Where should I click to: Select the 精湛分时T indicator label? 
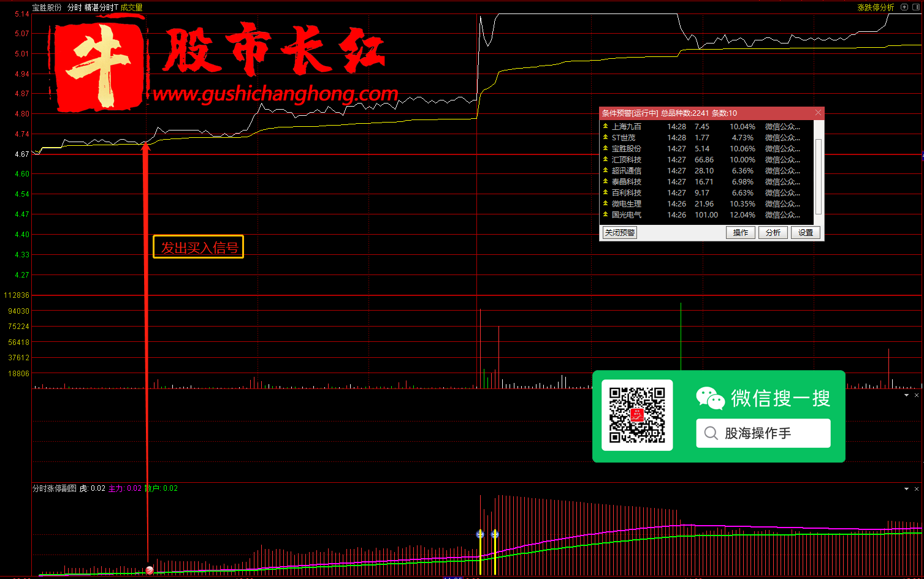[101, 7]
